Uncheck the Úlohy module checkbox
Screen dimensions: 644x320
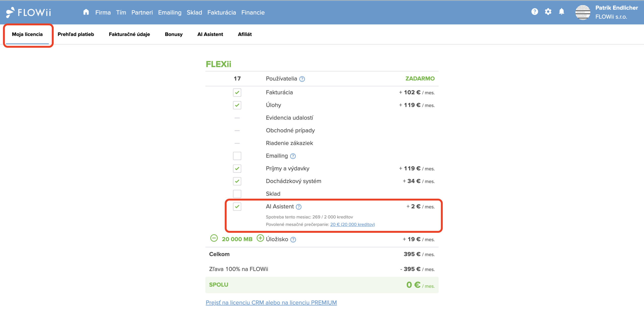[237, 105]
